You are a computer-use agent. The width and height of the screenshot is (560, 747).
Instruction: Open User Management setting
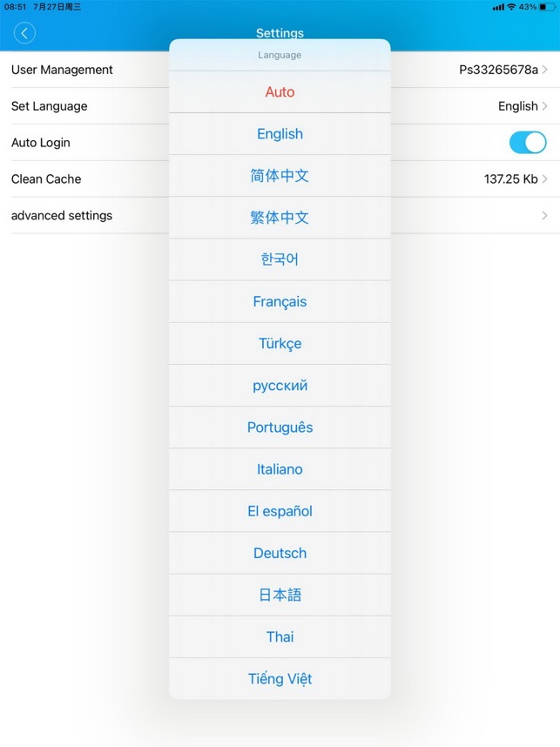(62, 70)
